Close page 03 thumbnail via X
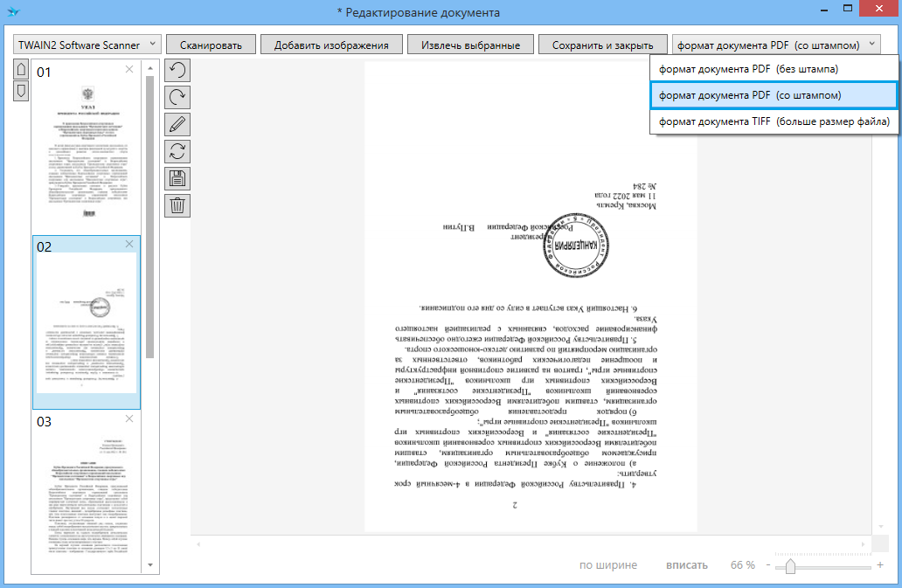The height and width of the screenshot is (588, 902). 129,419
